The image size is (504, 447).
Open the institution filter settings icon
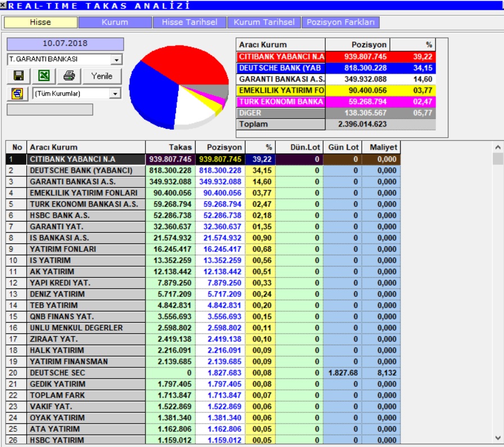(x=17, y=93)
